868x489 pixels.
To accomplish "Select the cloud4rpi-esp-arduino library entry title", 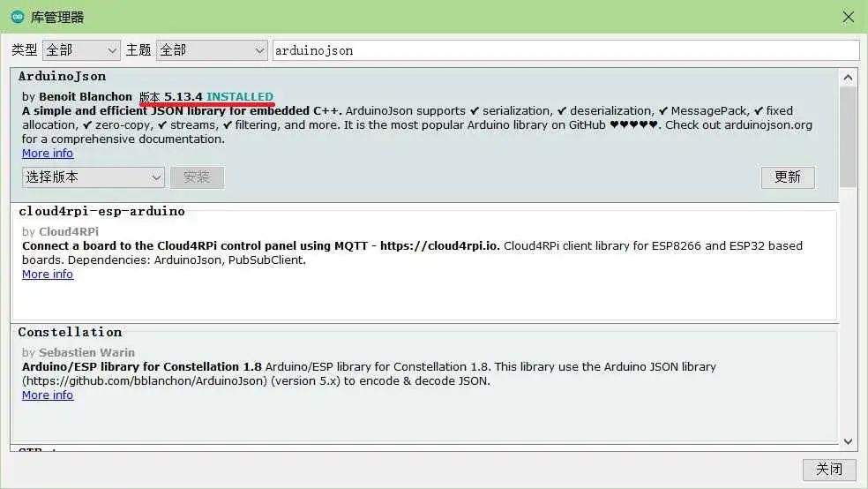I will (x=101, y=212).
